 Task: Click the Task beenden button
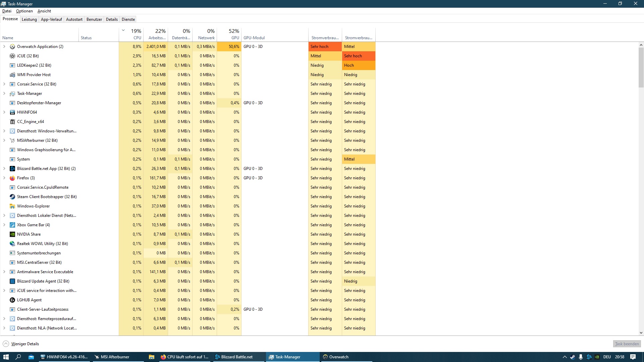(627, 344)
